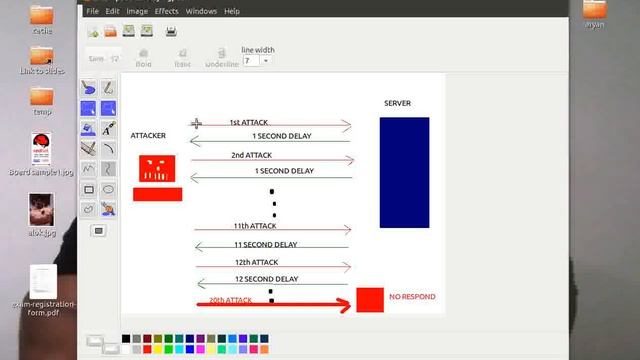Image resolution: width=640 pixels, height=360 pixels.
Task: Select exam-registration-form.pdf on desktop
Action: [43, 290]
